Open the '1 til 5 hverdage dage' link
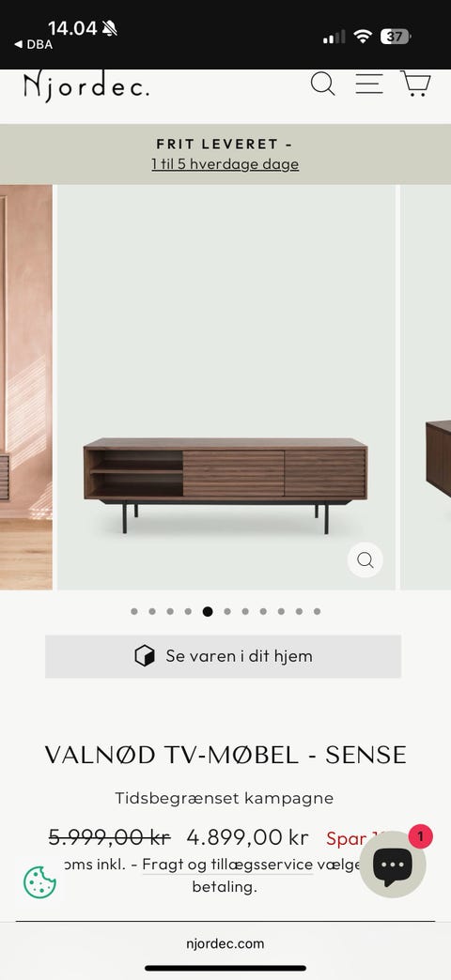Screen dimensions: 451x980 pos(225,164)
